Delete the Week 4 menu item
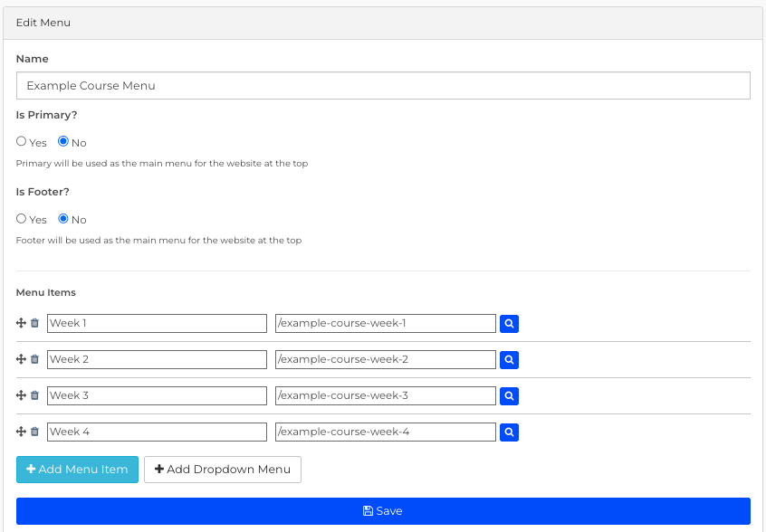The width and height of the screenshot is (766, 532). coord(34,432)
